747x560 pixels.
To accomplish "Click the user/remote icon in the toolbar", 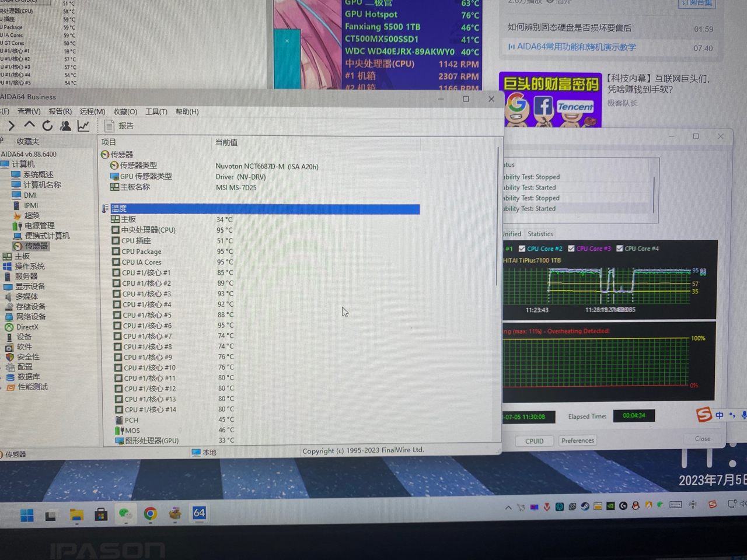I will pos(65,125).
